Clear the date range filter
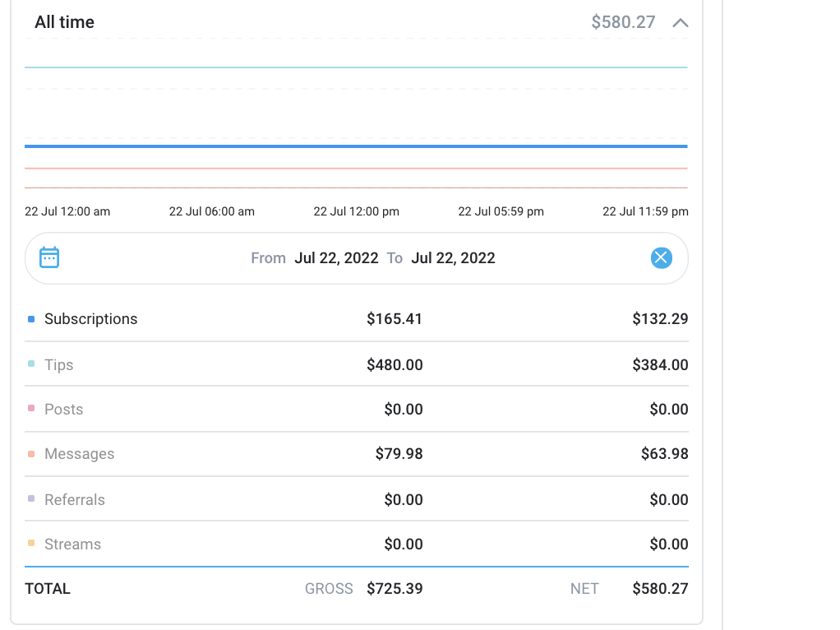This screenshot has width=840, height=630. (661, 258)
